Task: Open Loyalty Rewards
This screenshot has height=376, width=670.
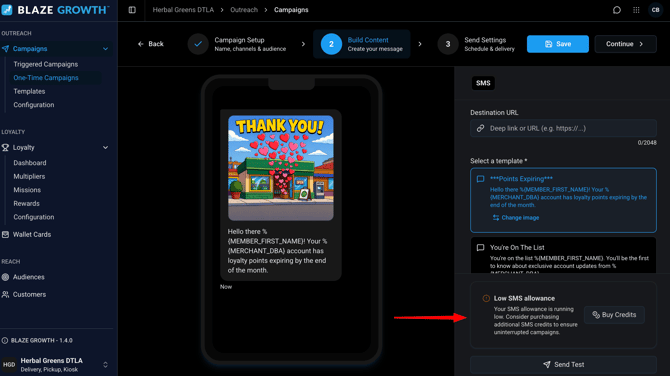Action: tap(26, 203)
